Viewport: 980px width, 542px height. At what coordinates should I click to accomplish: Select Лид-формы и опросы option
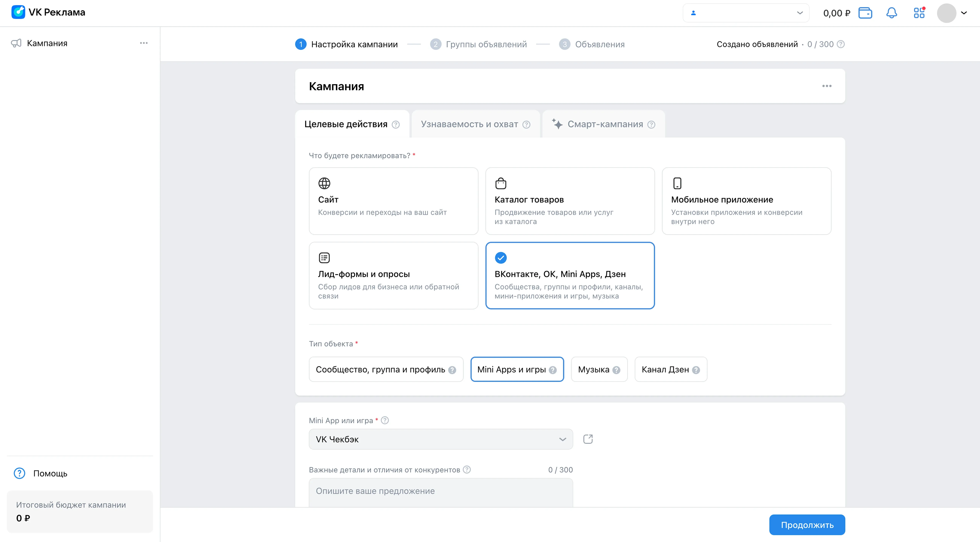coord(393,275)
